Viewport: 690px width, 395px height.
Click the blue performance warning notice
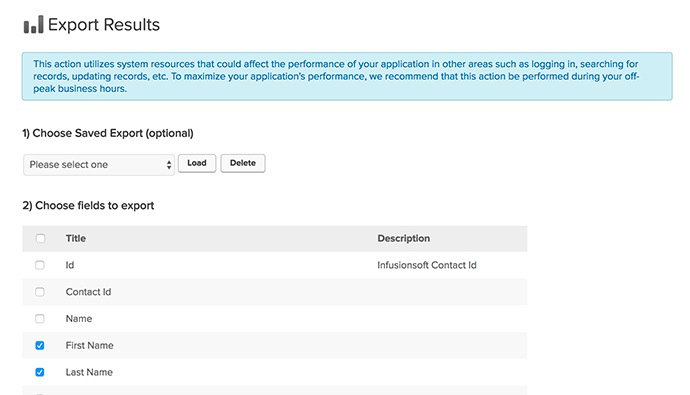pos(347,77)
